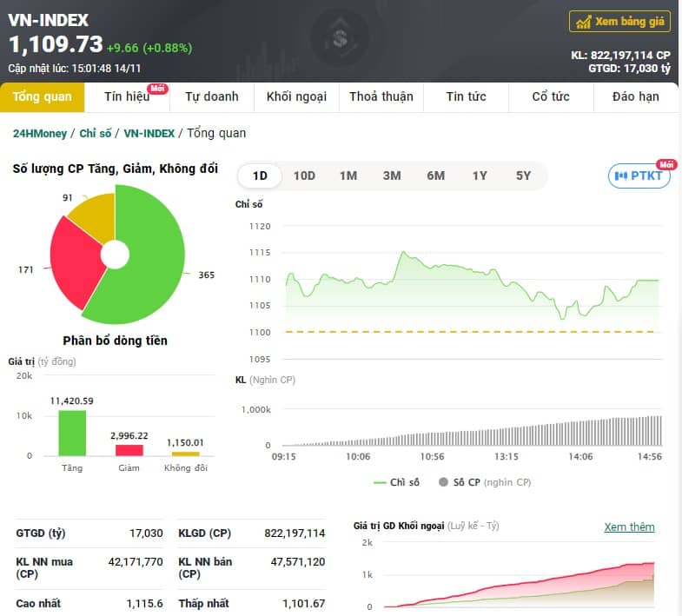Go to the Tin tức tab
This screenshot has width=682, height=616.
[x=467, y=96]
